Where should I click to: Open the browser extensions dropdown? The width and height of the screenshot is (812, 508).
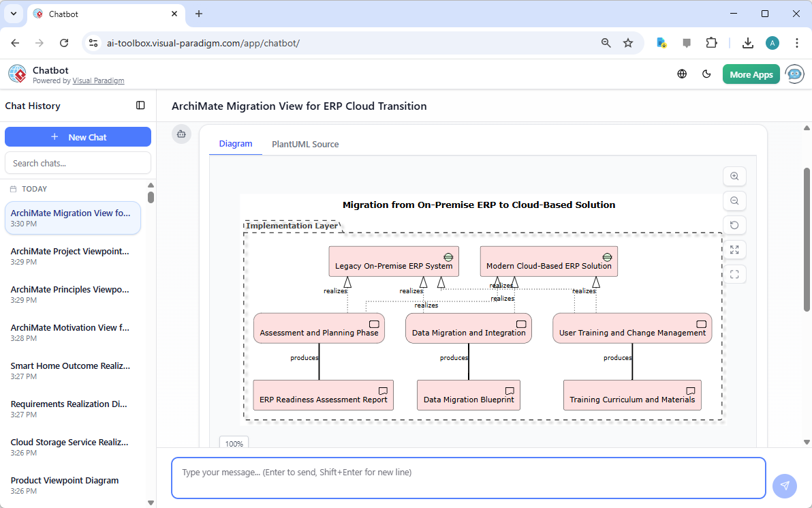tap(711, 42)
